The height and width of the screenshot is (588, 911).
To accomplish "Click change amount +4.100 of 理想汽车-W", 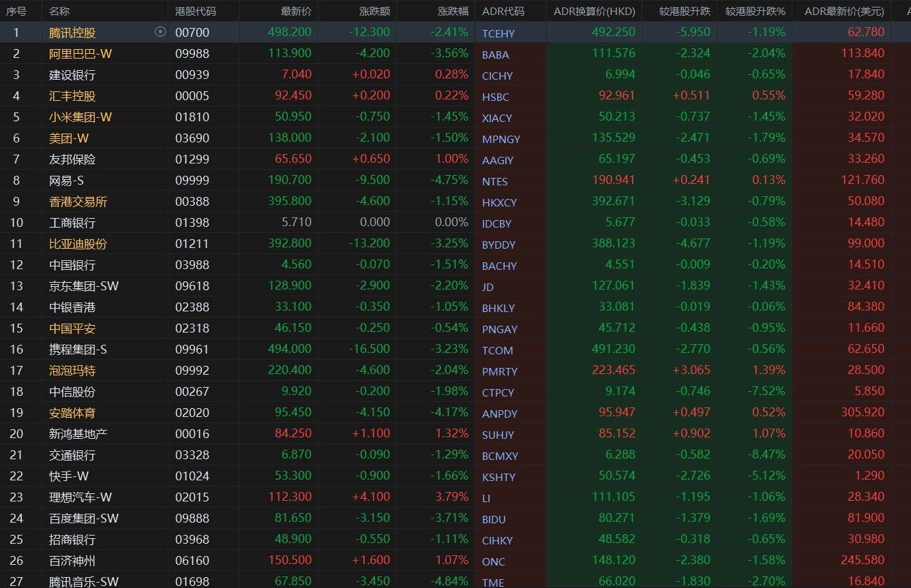I will click(x=372, y=497).
